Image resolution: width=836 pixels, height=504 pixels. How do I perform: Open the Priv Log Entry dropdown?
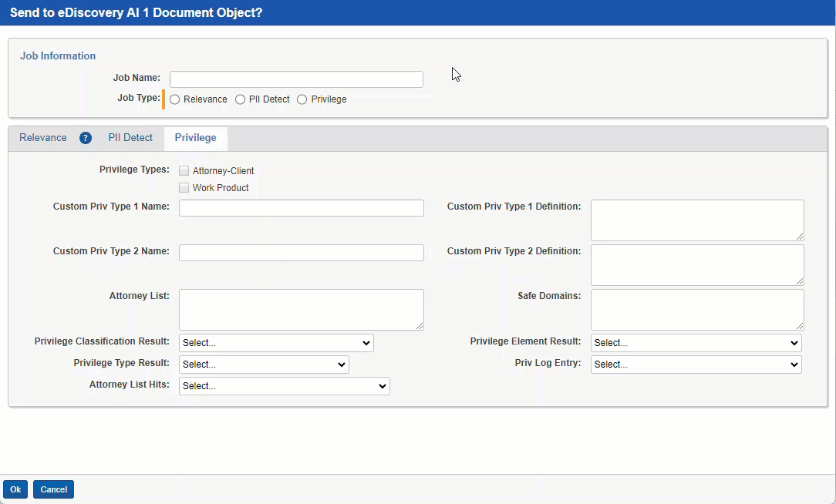pyautogui.click(x=695, y=364)
